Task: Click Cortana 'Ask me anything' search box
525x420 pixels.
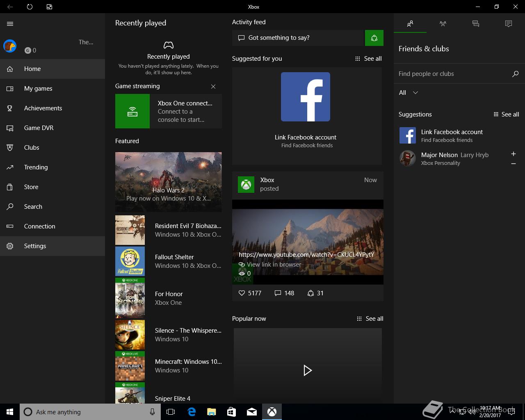Action: click(x=89, y=412)
